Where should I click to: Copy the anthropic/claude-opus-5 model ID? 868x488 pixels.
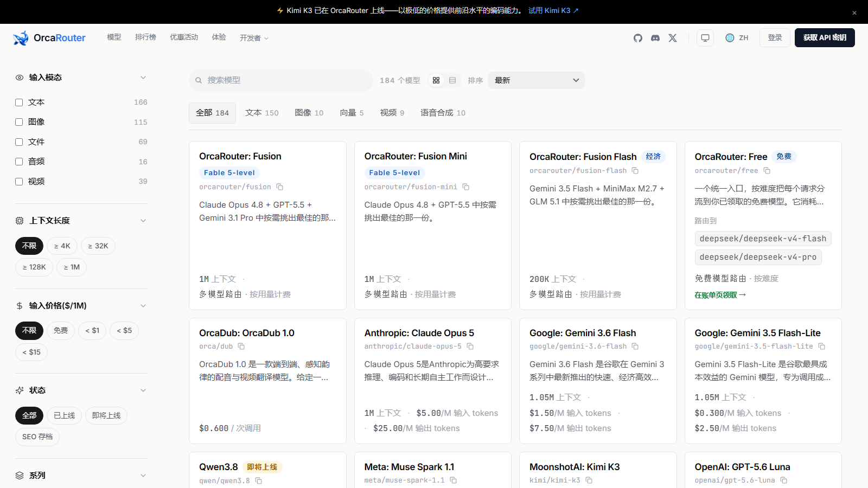[470, 346]
